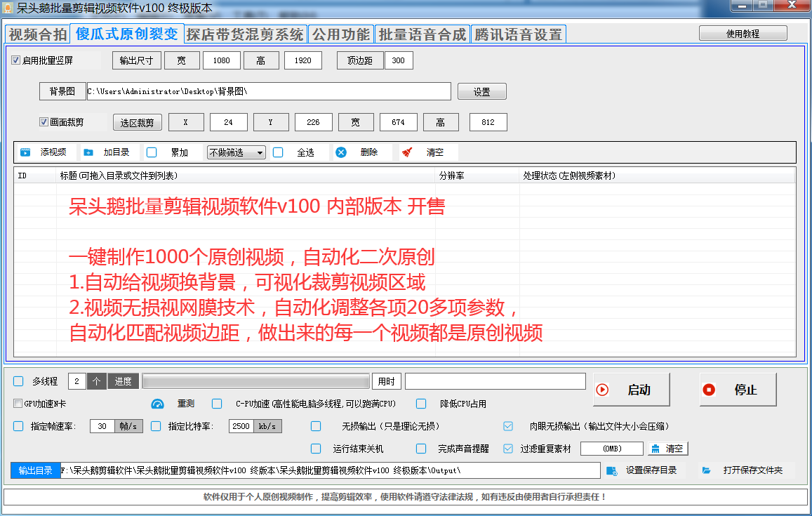Click 清空 button next to 0MB field
The width and height of the screenshot is (812, 516).
tap(668, 449)
